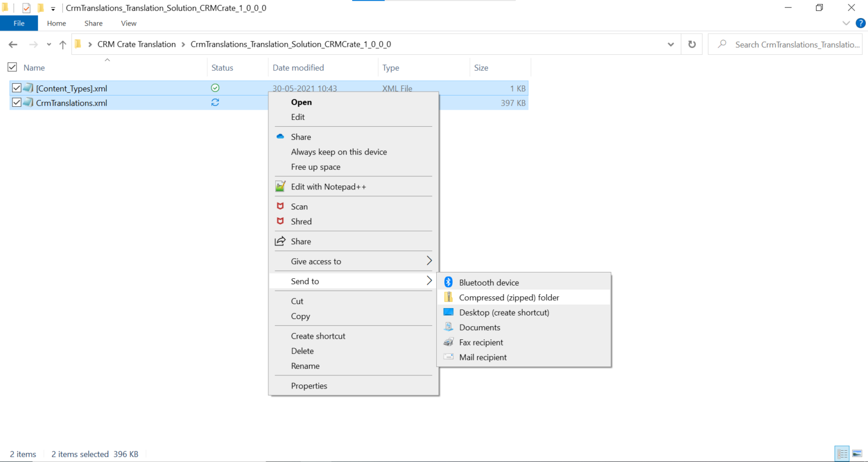Viewport: 868px width, 462px height.
Task: Uncheck the [Content_Types].xml selection checkbox
Action: (x=16, y=88)
